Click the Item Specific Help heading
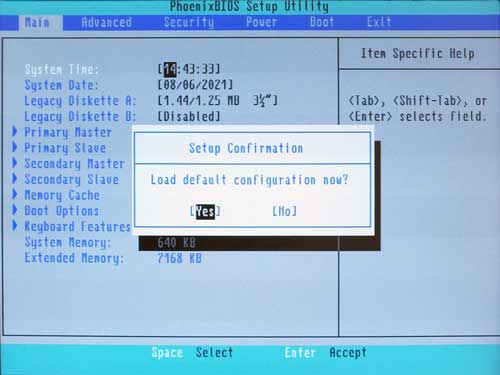Screen dimensions: 500x375 click(418, 54)
